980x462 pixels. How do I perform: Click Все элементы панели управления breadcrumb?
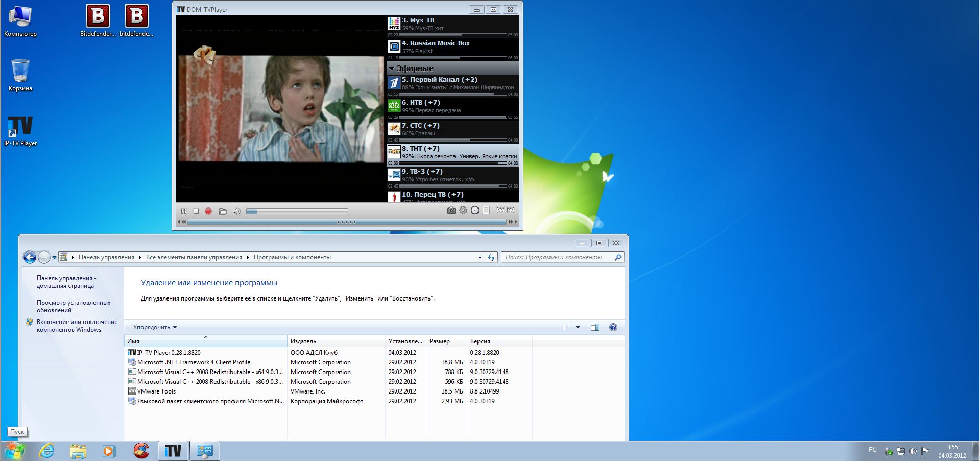pyautogui.click(x=194, y=257)
